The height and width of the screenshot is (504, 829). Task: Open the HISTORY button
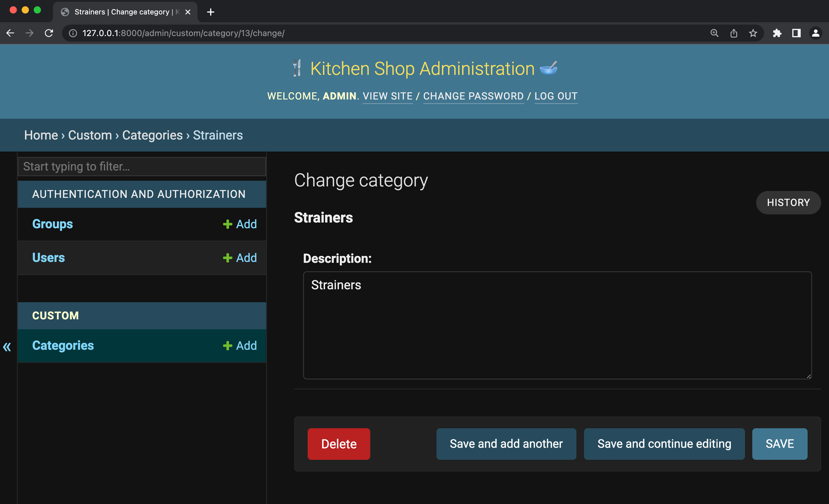pos(788,203)
